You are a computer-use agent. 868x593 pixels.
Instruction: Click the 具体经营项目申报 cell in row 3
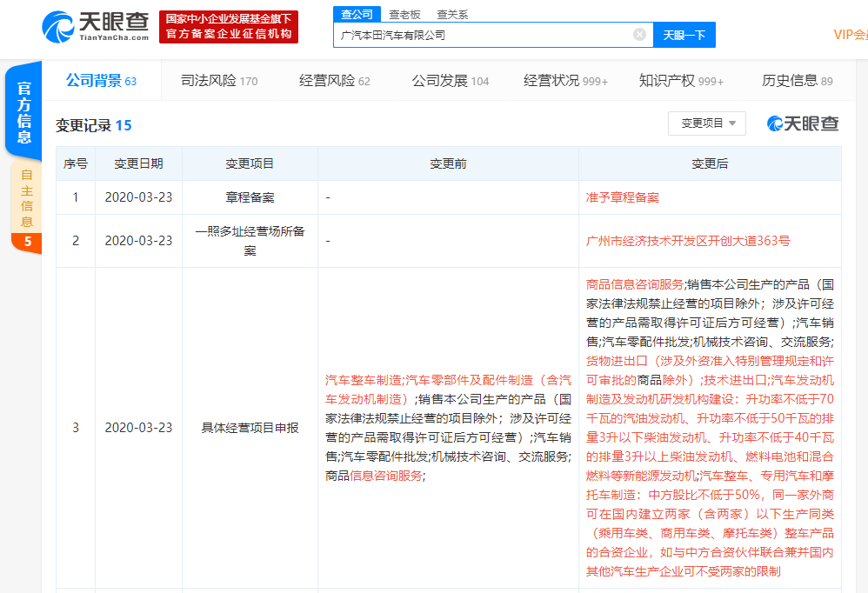[x=250, y=428]
